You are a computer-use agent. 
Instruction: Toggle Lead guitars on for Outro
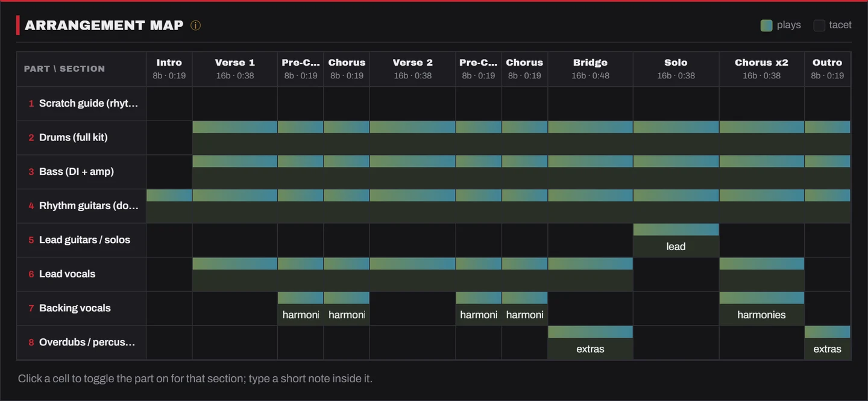[x=828, y=240]
